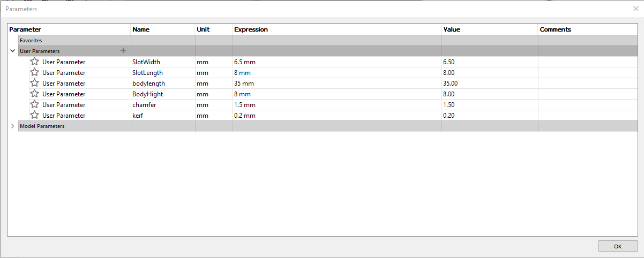Image resolution: width=644 pixels, height=258 pixels.
Task: Select the SlotLength 8.00 value cell
Action: tap(490, 72)
